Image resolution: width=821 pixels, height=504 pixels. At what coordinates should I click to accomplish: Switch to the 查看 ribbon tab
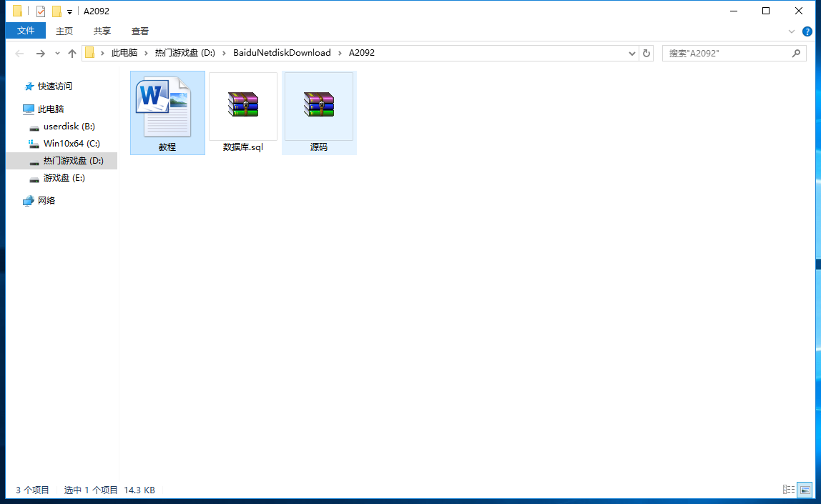click(x=140, y=31)
